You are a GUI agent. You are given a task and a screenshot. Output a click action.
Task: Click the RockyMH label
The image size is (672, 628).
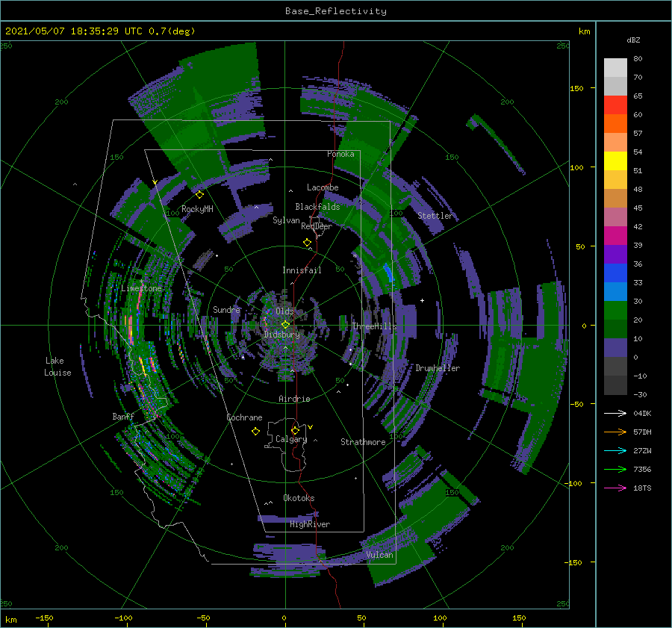[197, 209]
